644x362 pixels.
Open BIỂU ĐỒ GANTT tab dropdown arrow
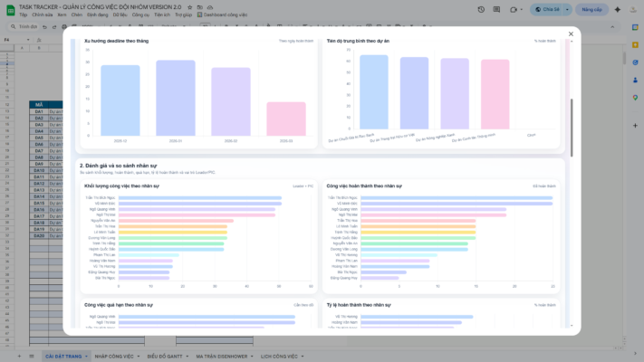point(187,357)
